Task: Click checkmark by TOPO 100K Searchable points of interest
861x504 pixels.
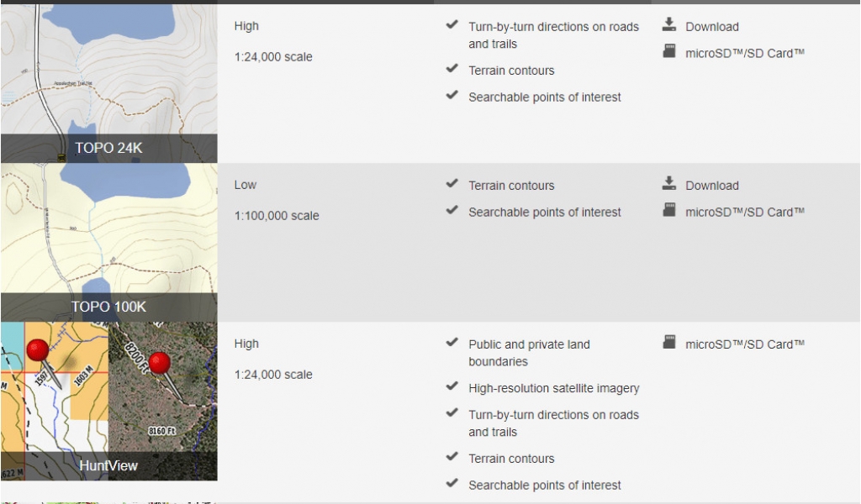Action: 452,210
